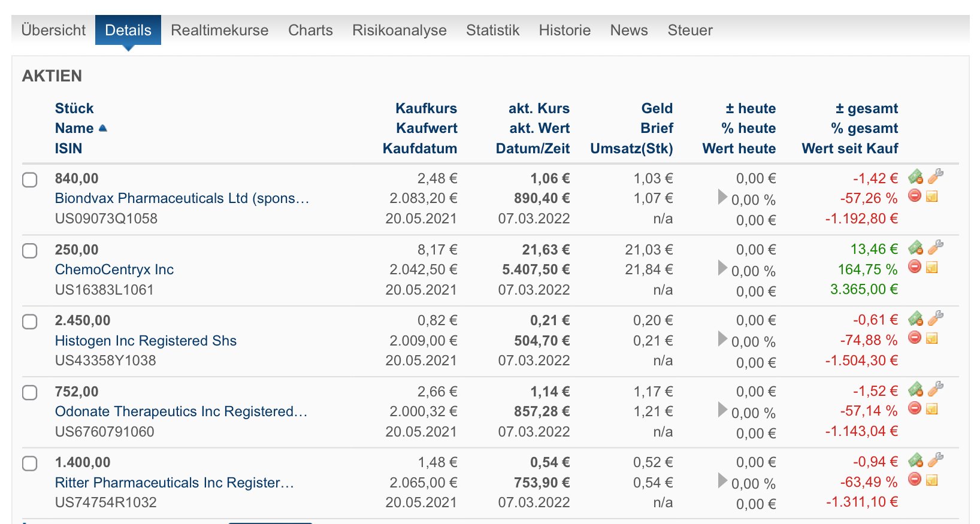Screen dimensions: 980x524
Task: Tick the checkbox for Biondvax Pharmaceuticals
Action: click(x=30, y=180)
